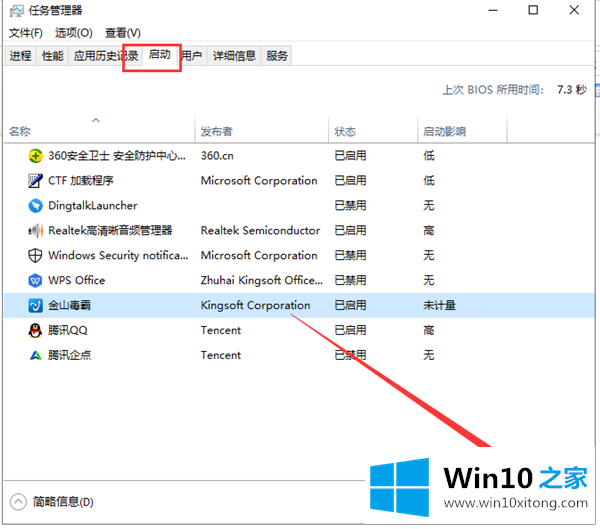Select the DingtalkLauncher entry

(93, 206)
